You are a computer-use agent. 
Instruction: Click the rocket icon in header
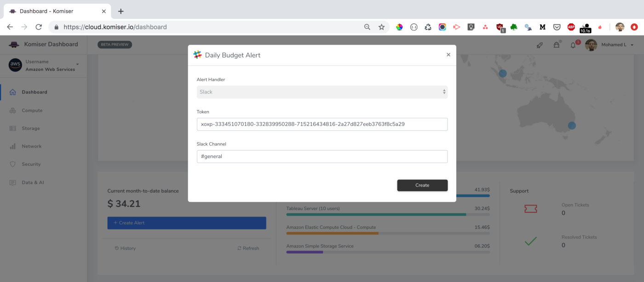(540, 45)
